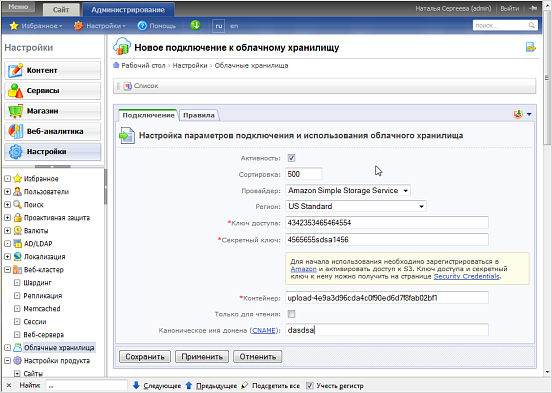Open form settings dropdown arrow beside tabs

(529, 114)
